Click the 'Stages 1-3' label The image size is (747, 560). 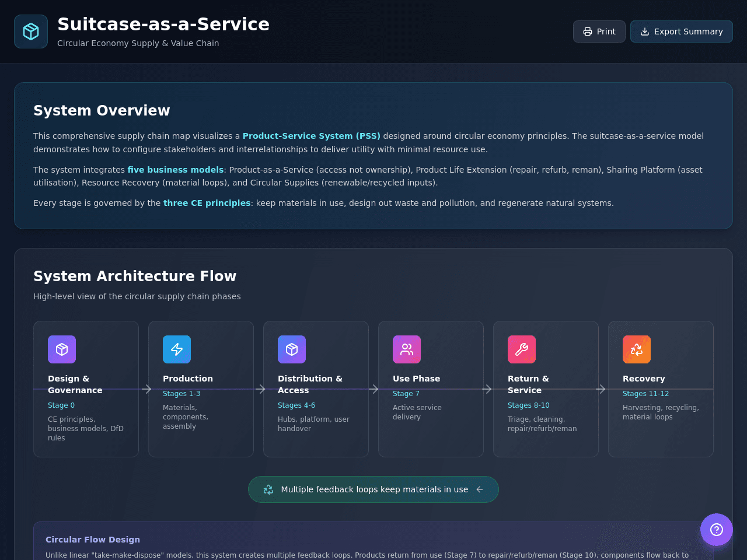(181, 394)
